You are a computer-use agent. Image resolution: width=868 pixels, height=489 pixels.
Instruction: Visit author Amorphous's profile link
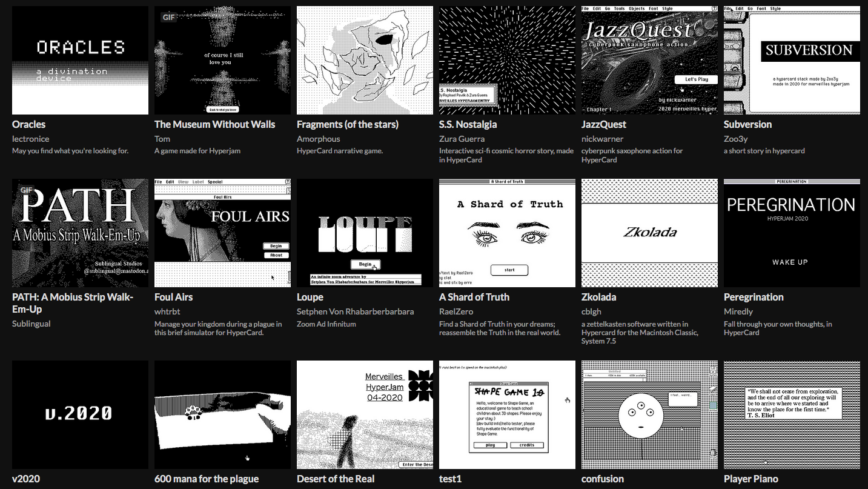click(x=318, y=139)
